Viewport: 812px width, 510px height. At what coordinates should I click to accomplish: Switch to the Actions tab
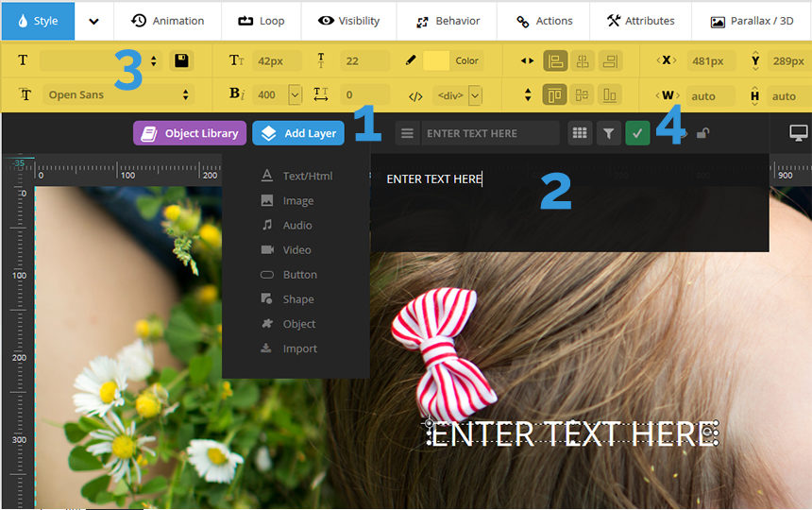point(544,21)
